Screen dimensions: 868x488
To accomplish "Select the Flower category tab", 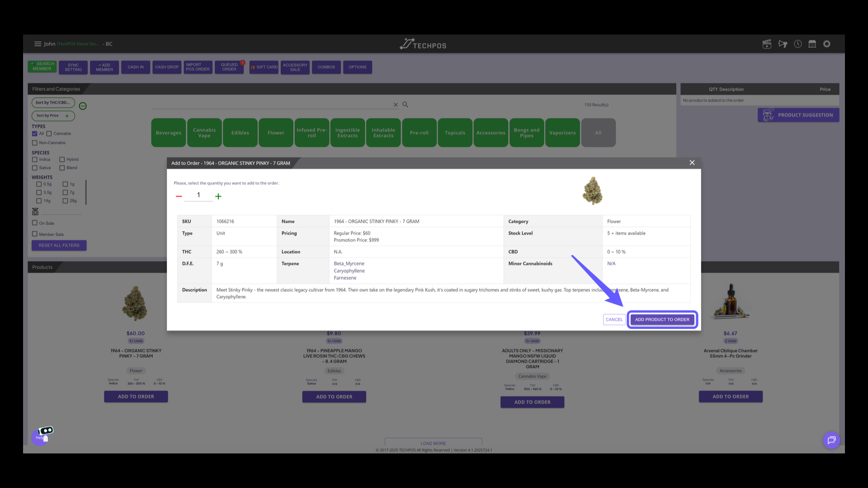I will (276, 133).
